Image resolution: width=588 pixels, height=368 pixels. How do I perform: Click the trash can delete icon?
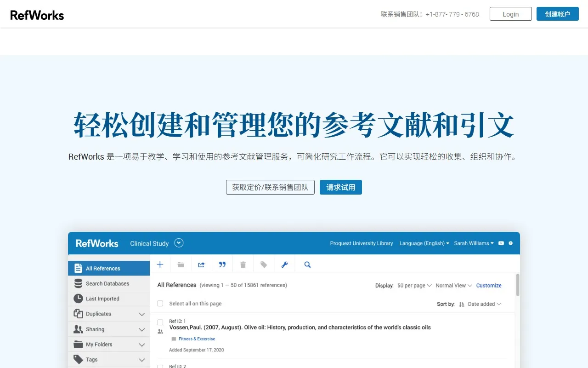(243, 264)
